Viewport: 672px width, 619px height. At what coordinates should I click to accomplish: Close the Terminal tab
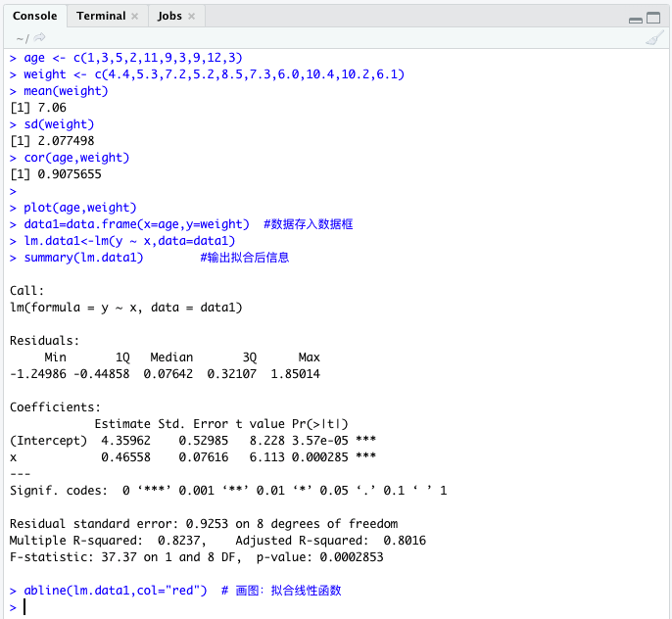pyautogui.click(x=134, y=17)
